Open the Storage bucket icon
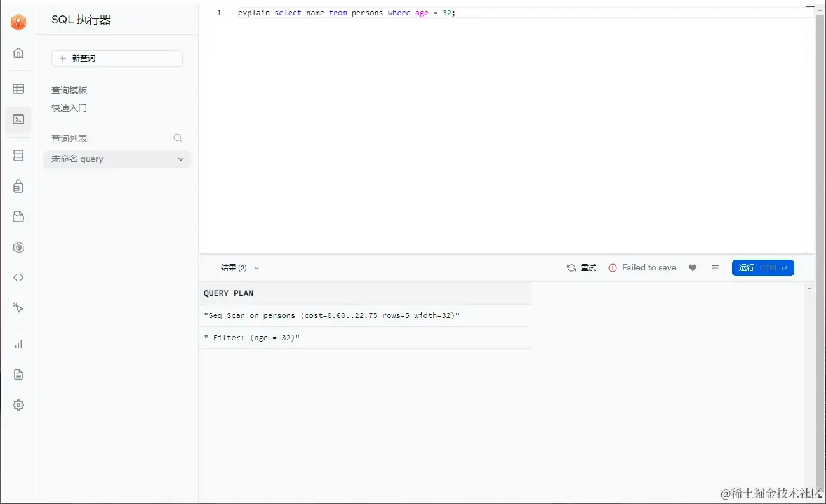Screen dimensions: 826x504 18,216
